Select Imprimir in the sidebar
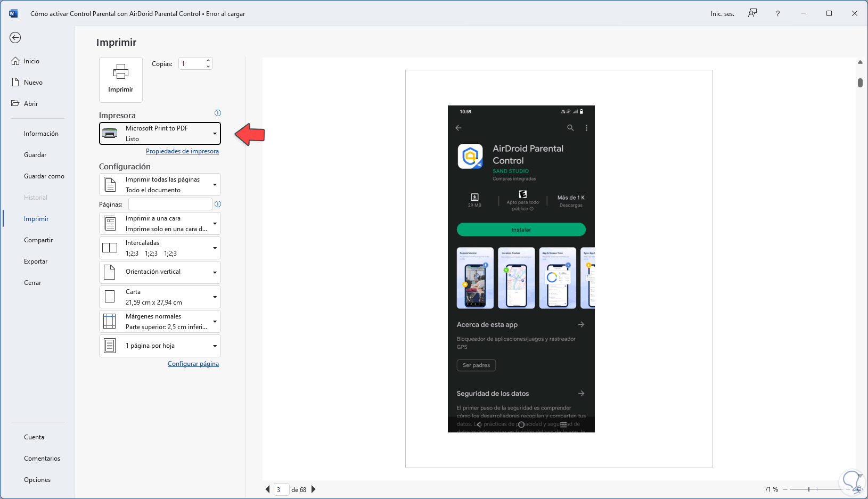The height and width of the screenshot is (499, 868). tap(36, 219)
